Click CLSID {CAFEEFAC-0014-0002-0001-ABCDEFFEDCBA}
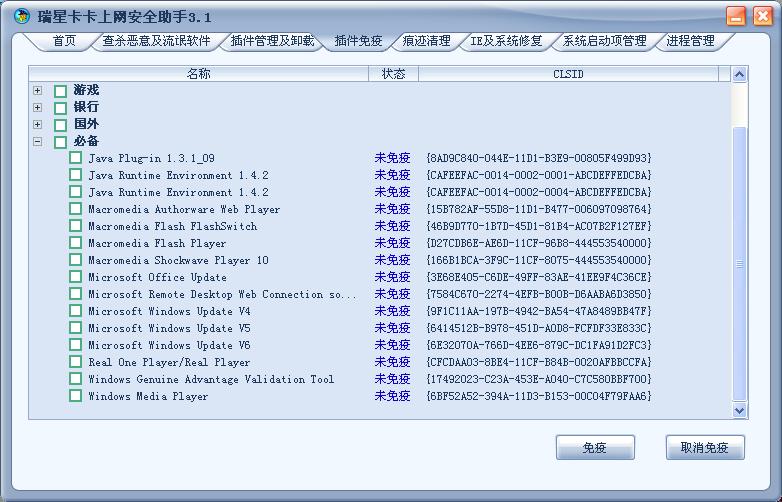Screen dimensions: 782x502 pyautogui.click(x=539, y=175)
